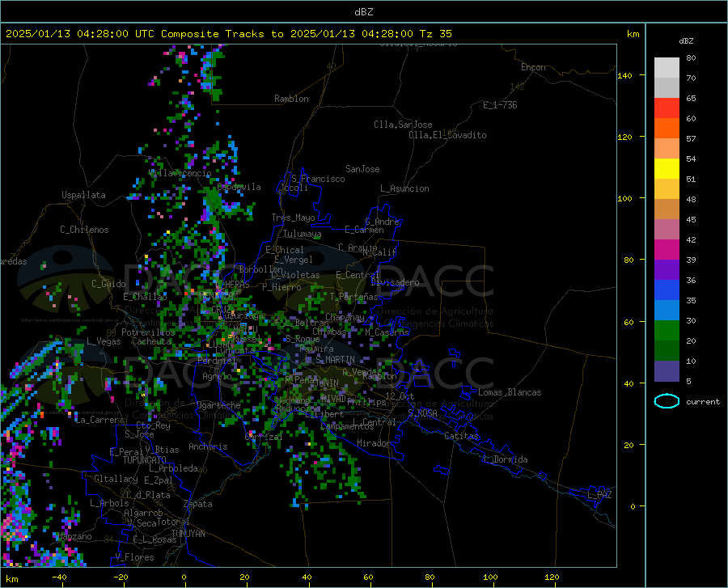The image size is (728, 588).
Task: Click the Villavicencio map label
Action: click(180, 173)
